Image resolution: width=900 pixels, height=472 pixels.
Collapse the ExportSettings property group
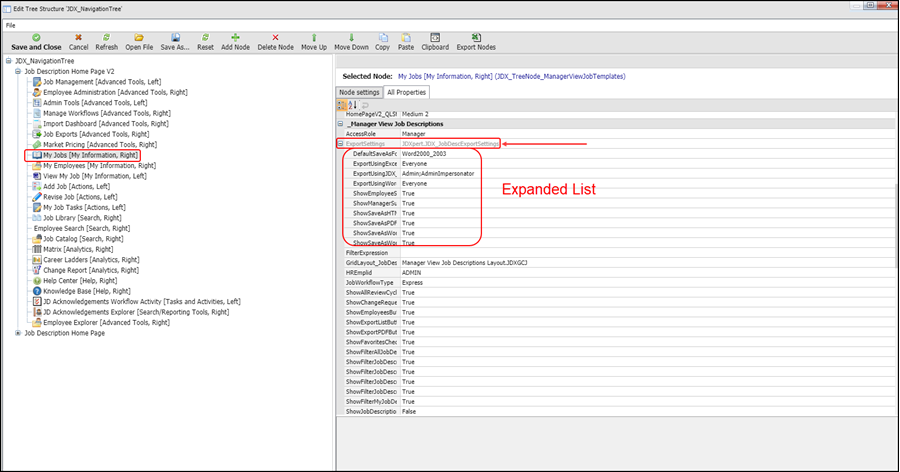[x=341, y=143]
